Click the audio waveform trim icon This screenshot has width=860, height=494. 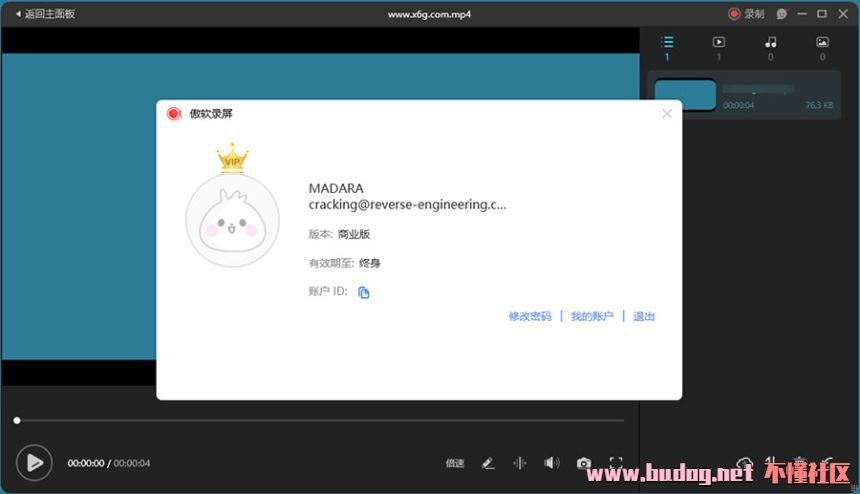tap(520, 463)
